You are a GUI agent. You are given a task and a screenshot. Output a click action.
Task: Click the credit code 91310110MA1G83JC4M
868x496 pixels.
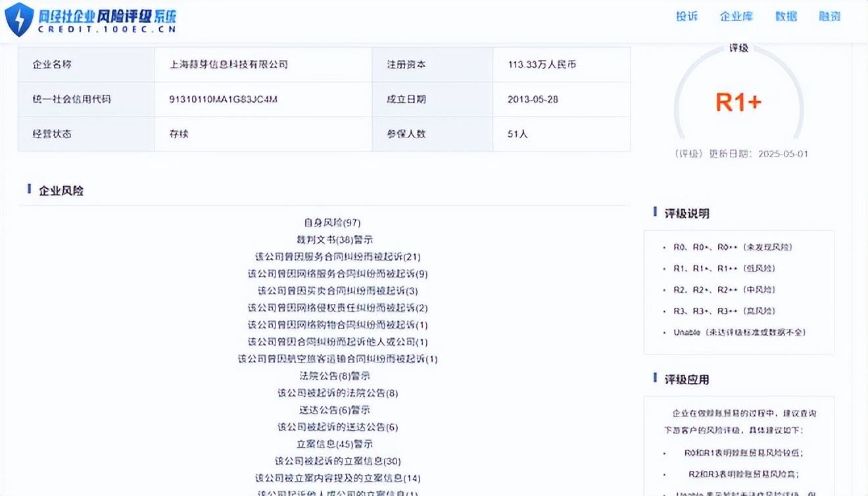tap(224, 99)
